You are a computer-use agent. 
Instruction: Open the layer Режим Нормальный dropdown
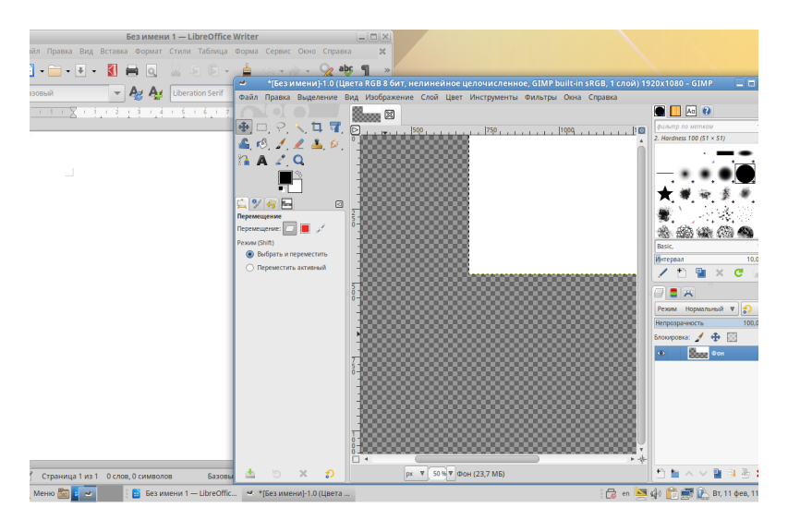[696, 309]
